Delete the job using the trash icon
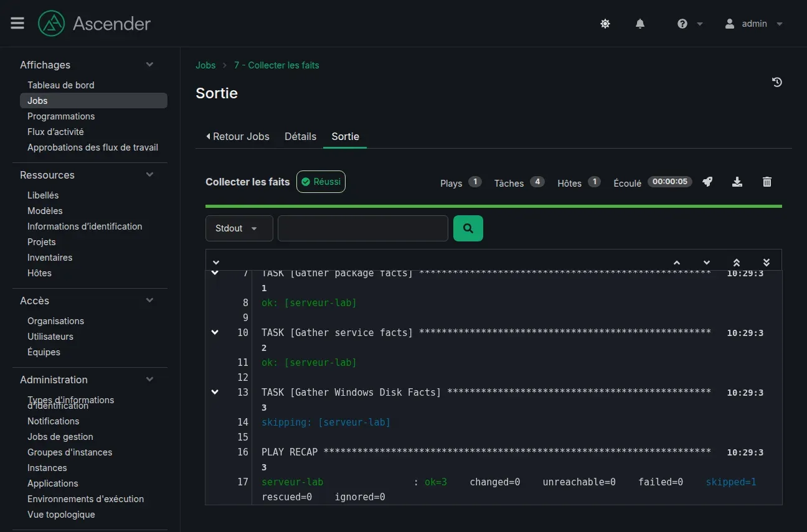This screenshot has width=807, height=532. [x=767, y=182]
